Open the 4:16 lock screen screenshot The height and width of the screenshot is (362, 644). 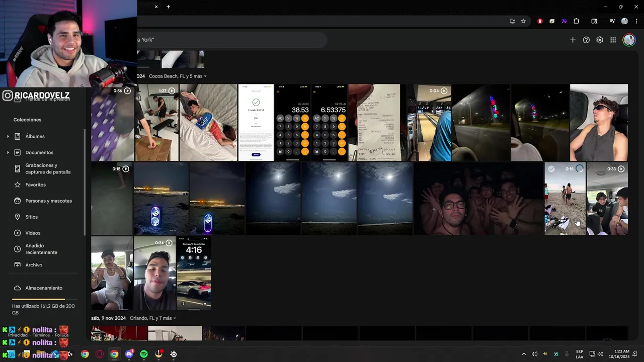pos(194,273)
